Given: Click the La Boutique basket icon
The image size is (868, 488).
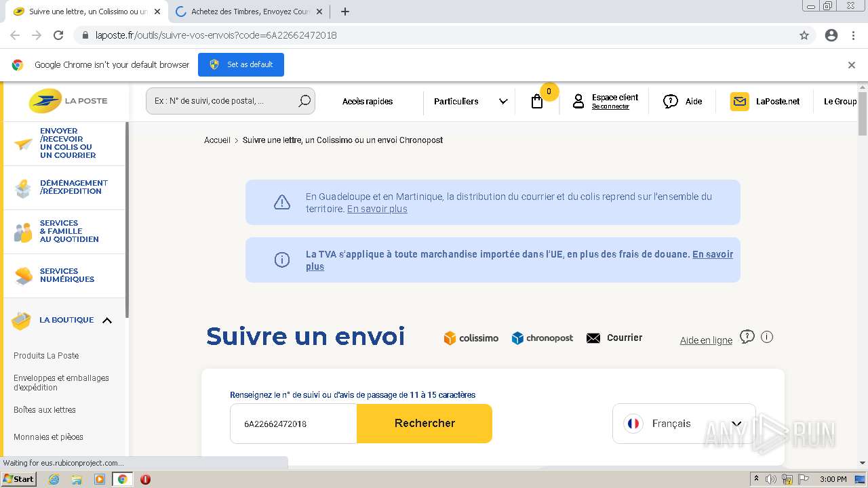Looking at the screenshot, I should 22,321.
